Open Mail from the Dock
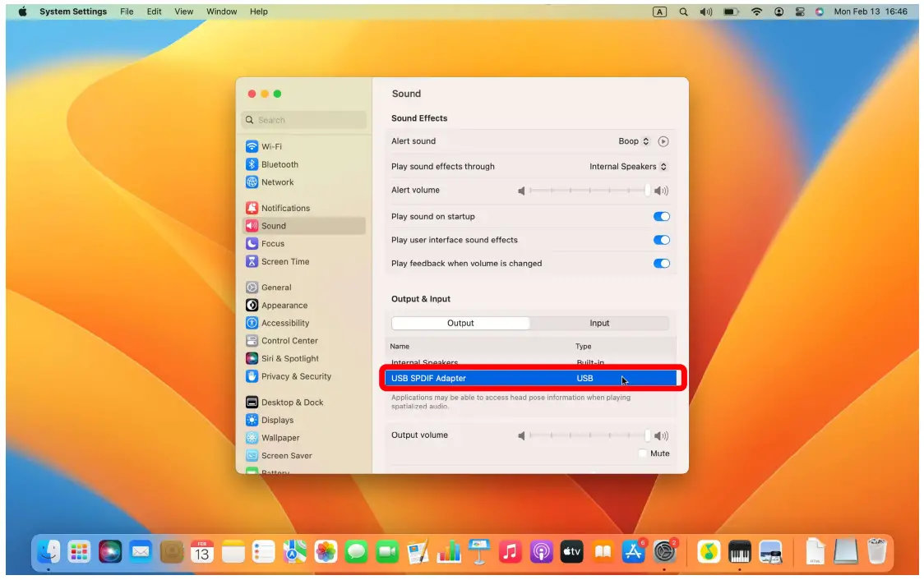This screenshot has width=924, height=580. point(141,552)
